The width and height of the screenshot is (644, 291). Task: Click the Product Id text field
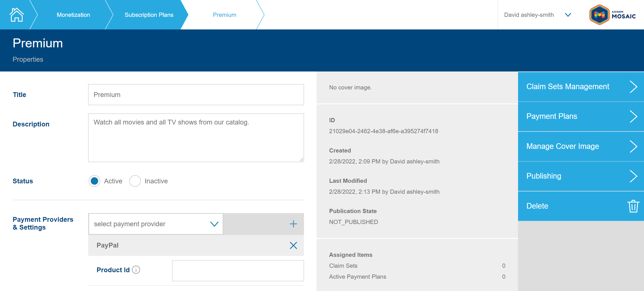tap(238, 271)
